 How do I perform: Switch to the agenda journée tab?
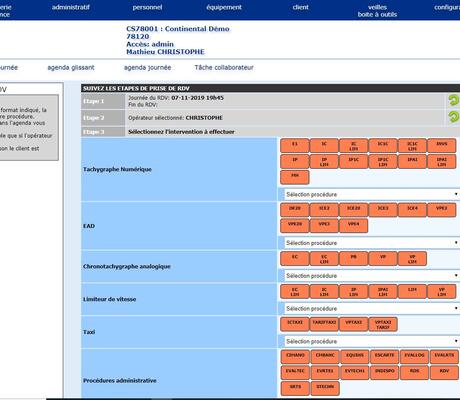(x=148, y=67)
